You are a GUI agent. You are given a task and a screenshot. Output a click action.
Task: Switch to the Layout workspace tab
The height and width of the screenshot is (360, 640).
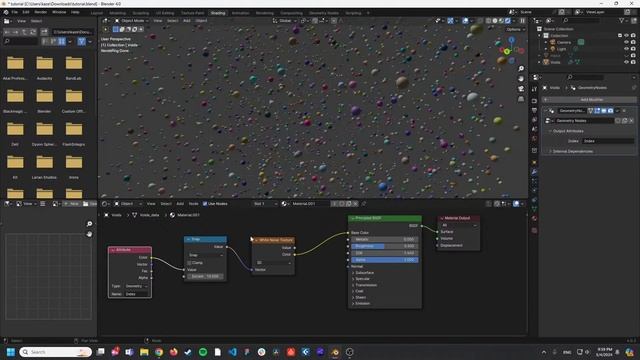(x=97, y=13)
